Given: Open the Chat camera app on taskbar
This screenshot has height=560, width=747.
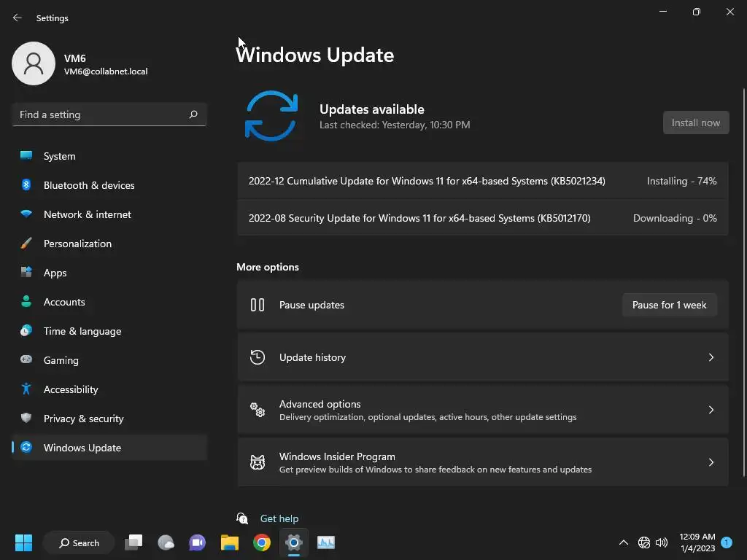Looking at the screenshot, I should point(197,542).
